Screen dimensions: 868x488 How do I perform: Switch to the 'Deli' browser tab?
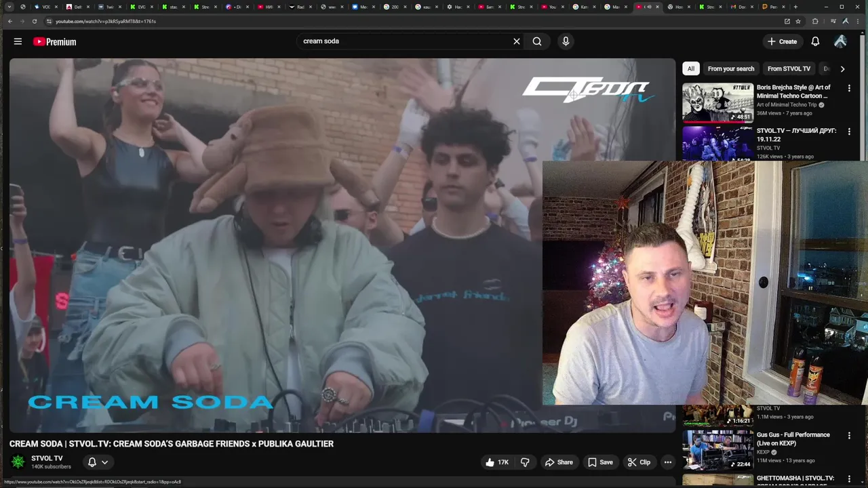pyautogui.click(x=77, y=7)
